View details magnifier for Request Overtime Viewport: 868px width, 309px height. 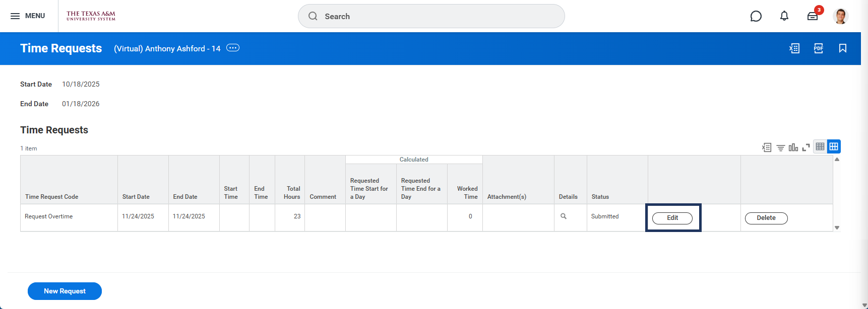point(564,216)
